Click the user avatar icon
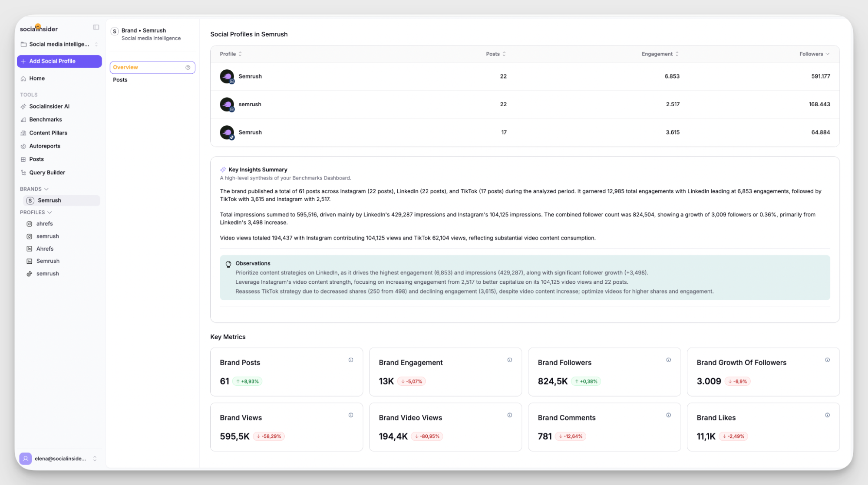Screen dimensions: 868x485 [26, 459]
